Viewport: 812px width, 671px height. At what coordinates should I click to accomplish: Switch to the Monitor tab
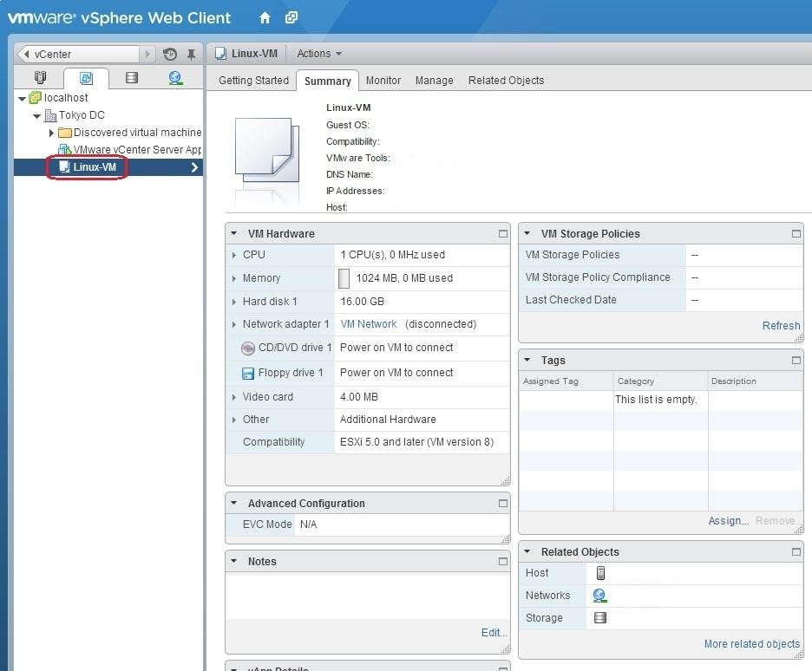383,81
